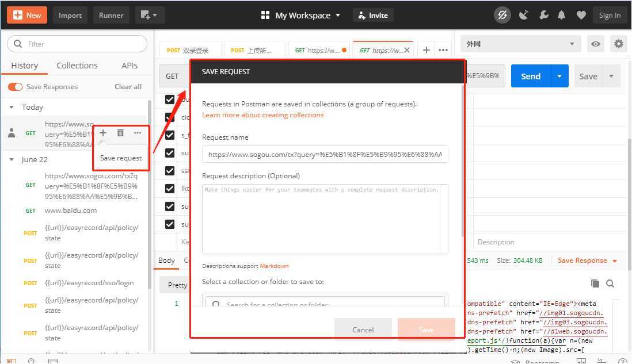Toggle the Save Responses switch
The image size is (632, 364).
15,87
